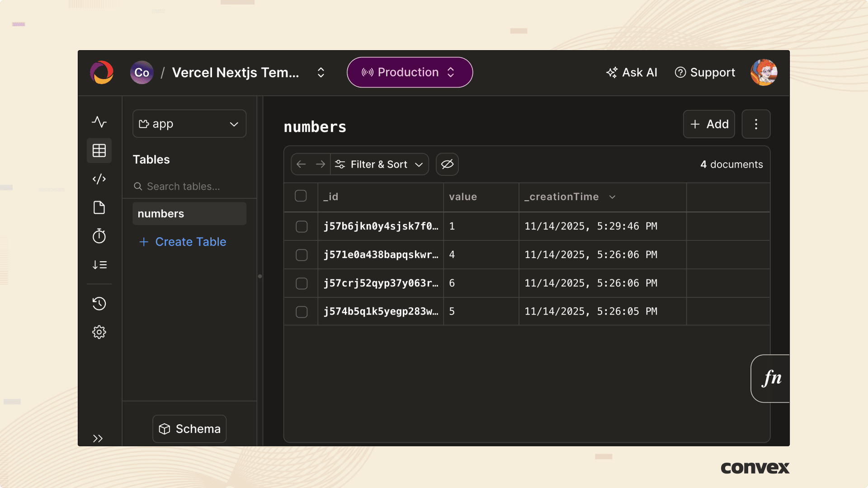Screen dimensions: 868x488
Task: Focus the Search tables input field
Action: [x=190, y=186]
